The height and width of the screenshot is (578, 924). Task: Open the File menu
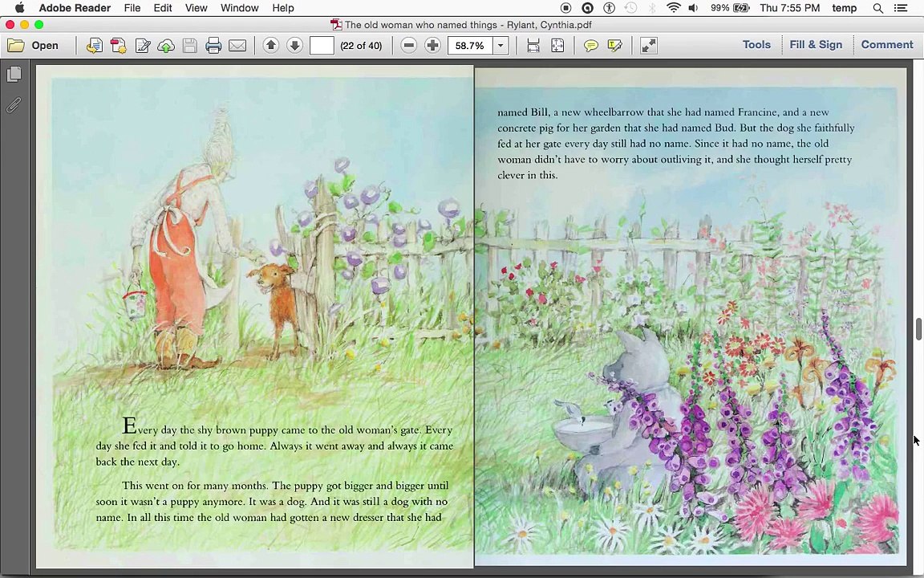(132, 8)
